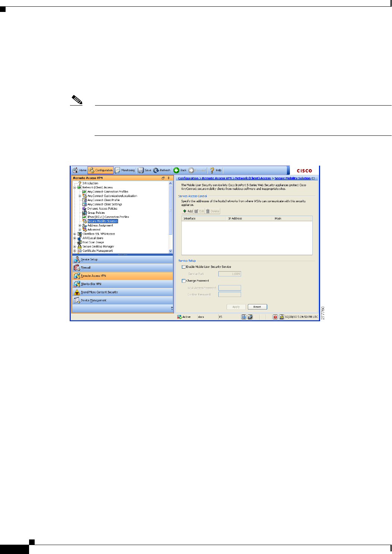Viewport: 392px width, 554px height.
Task: Follow the Network (Client) Access breadcrumb link
Action: point(253,178)
